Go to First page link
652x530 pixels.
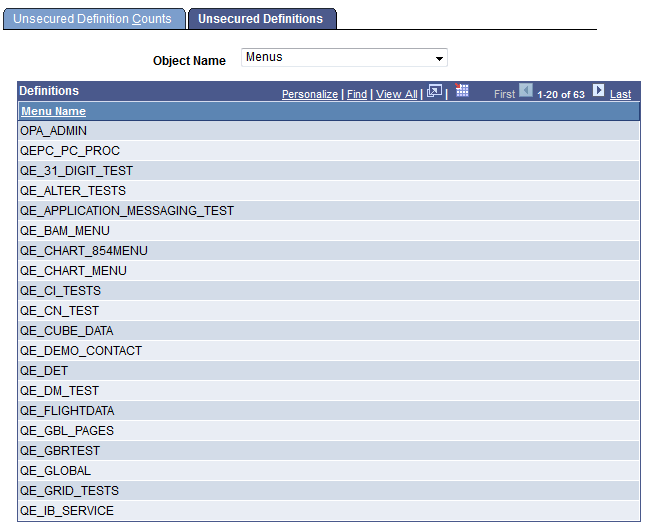coord(504,94)
